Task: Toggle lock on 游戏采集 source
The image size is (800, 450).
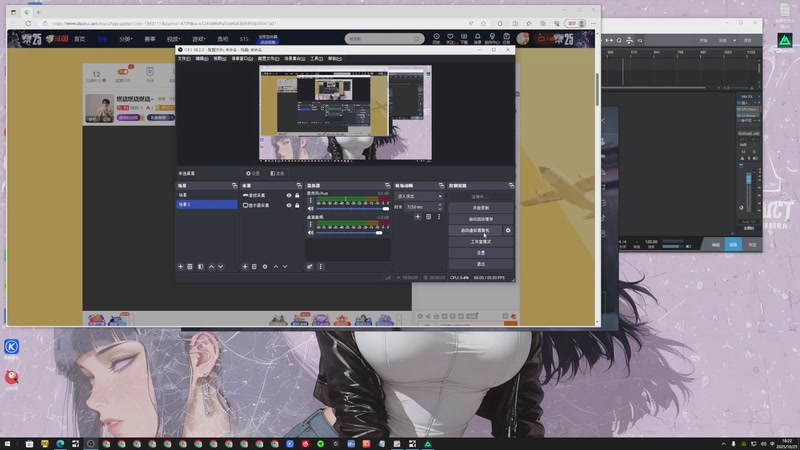Action: pyautogui.click(x=297, y=195)
